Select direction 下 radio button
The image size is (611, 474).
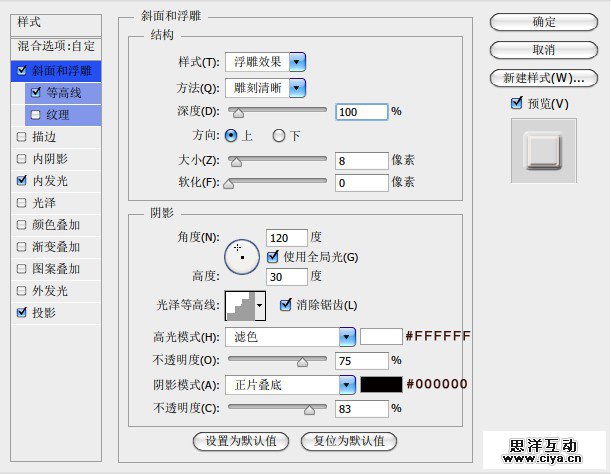279,136
